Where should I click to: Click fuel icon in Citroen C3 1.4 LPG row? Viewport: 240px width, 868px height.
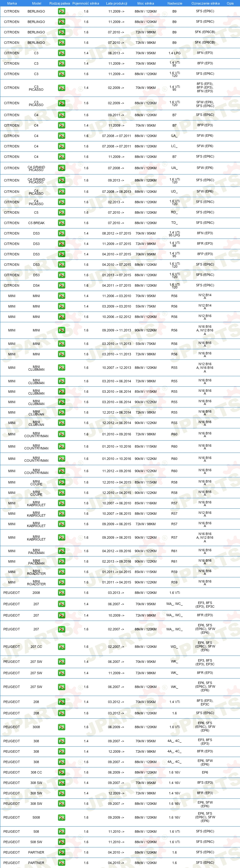pos(61,53)
